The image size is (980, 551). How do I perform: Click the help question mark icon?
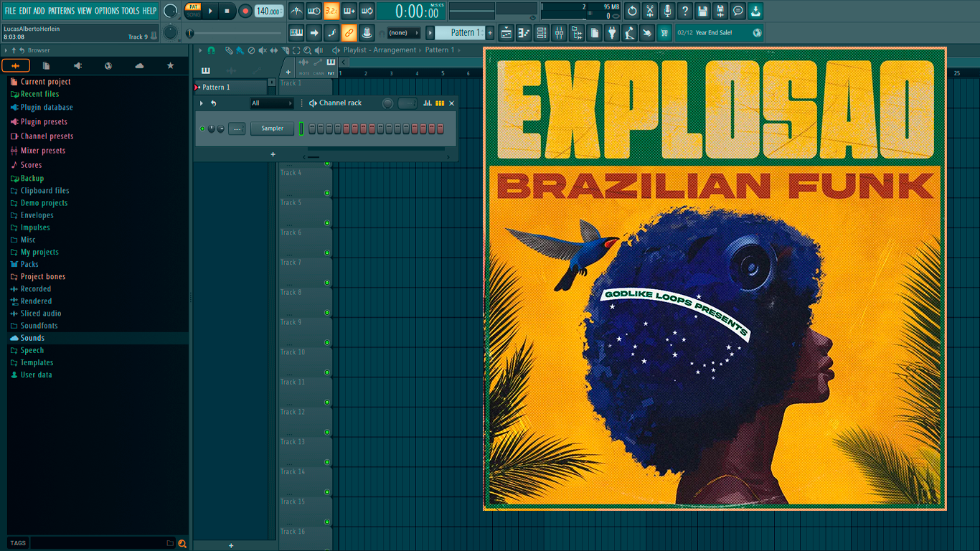(x=685, y=11)
